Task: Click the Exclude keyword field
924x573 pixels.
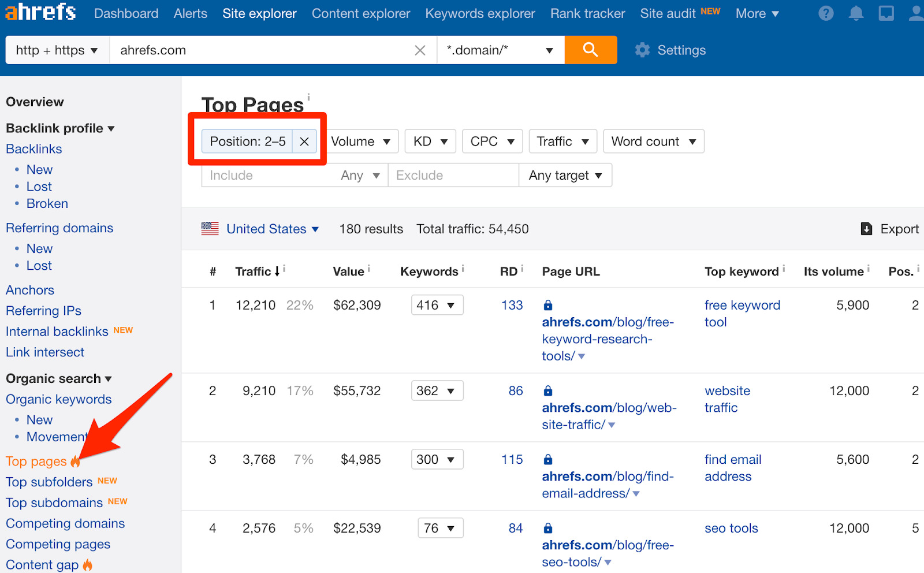Action: pyautogui.click(x=453, y=176)
